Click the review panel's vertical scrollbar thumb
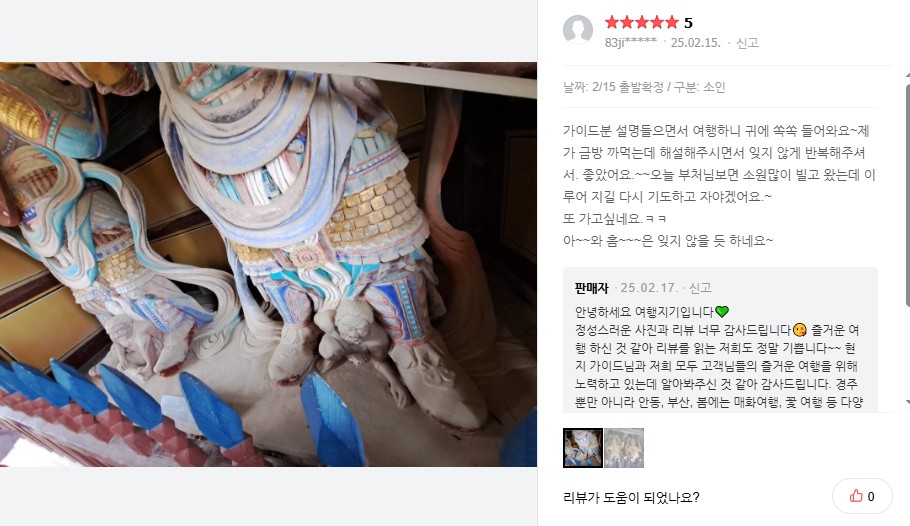 tap(907, 194)
